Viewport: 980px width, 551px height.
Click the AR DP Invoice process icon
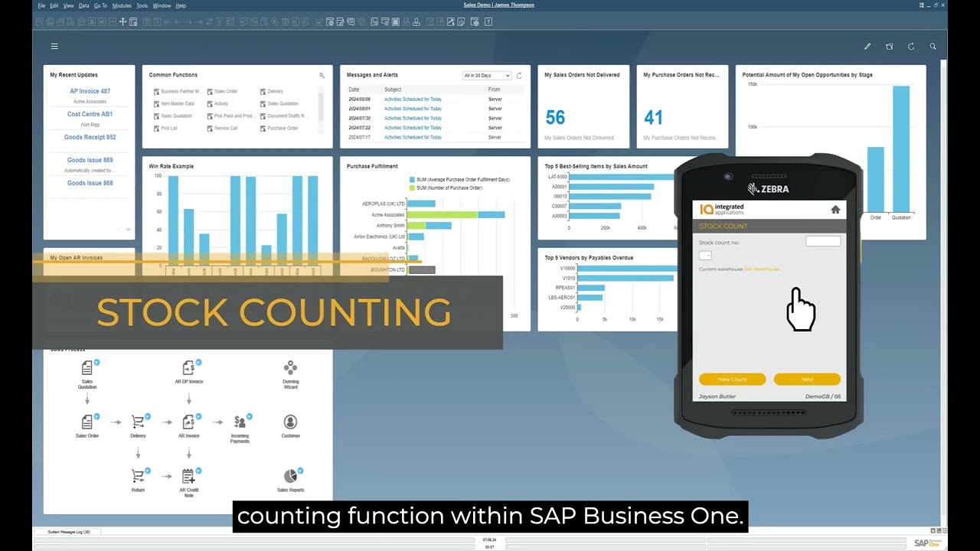point(188,367)
